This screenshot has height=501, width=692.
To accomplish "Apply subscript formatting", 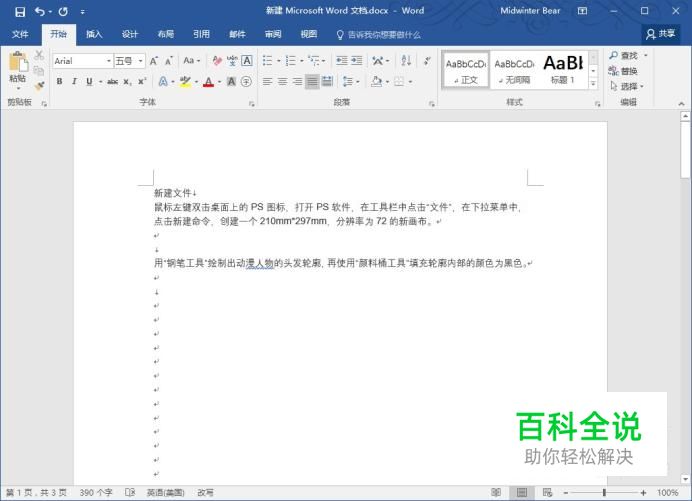I will [x=127, y=82].
